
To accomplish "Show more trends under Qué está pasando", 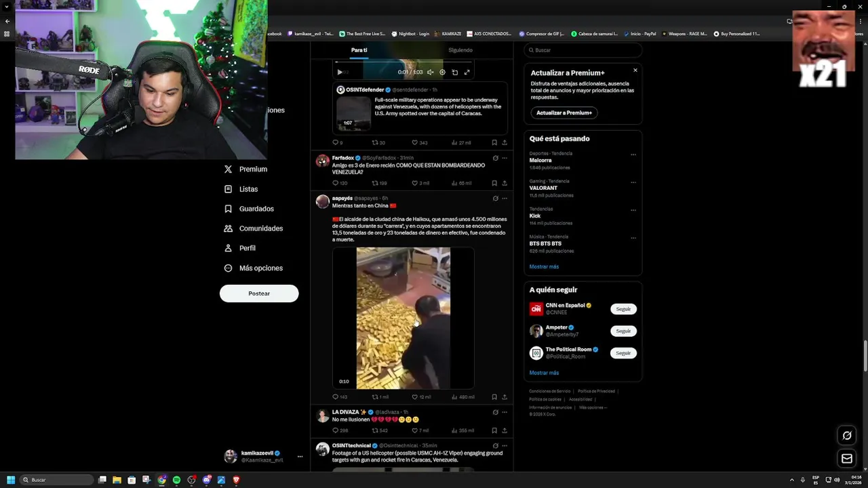I will tap(544, 266).
